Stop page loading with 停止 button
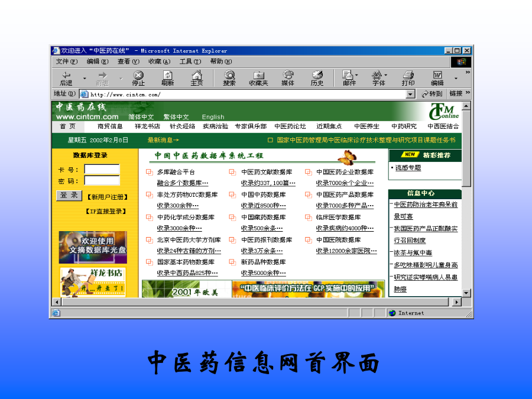 [x=138, y=79]
